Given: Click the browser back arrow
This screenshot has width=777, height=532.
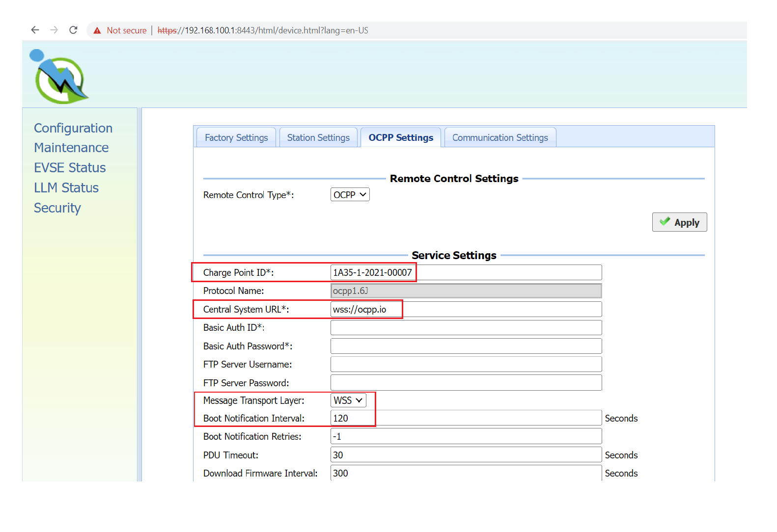Looking at the screenshot, I should tap(35, 30).
